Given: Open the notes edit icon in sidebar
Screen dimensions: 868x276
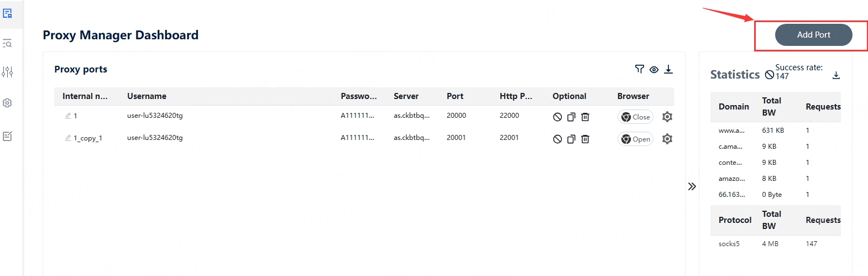Looking at the screenshot, I should 8,136.
